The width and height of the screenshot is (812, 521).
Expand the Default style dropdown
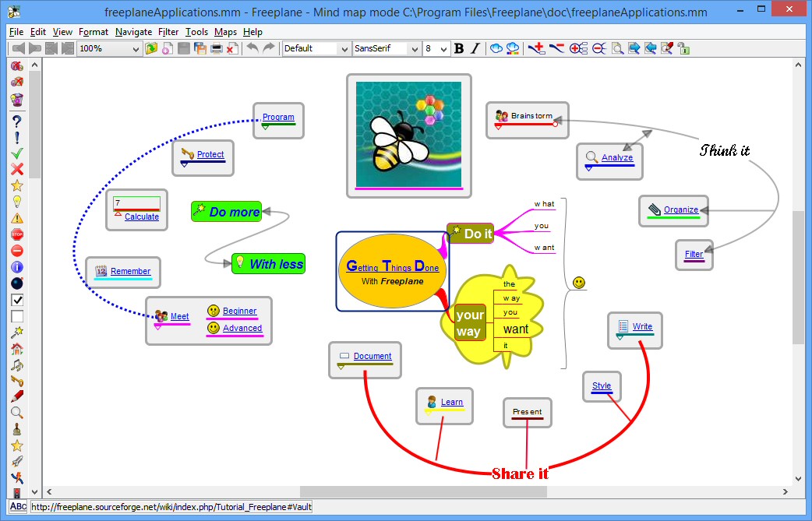(316, 48)
